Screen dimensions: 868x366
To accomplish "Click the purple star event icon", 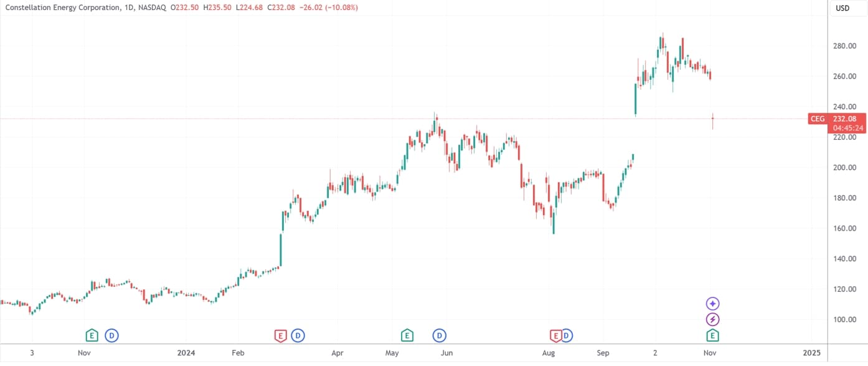I will (x=713, y=304).
